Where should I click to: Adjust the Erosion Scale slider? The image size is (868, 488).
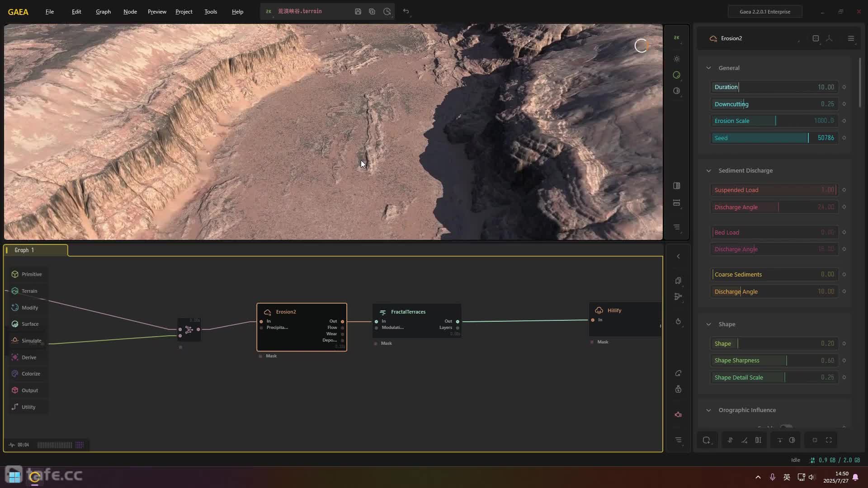774,121
